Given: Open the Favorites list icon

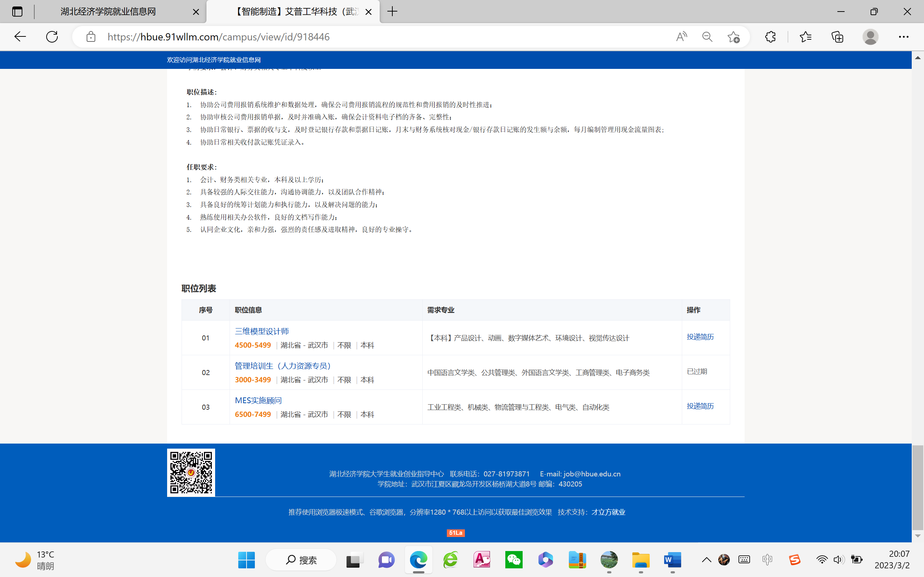Looking at the screenshot, I should (x=805, y=37).
